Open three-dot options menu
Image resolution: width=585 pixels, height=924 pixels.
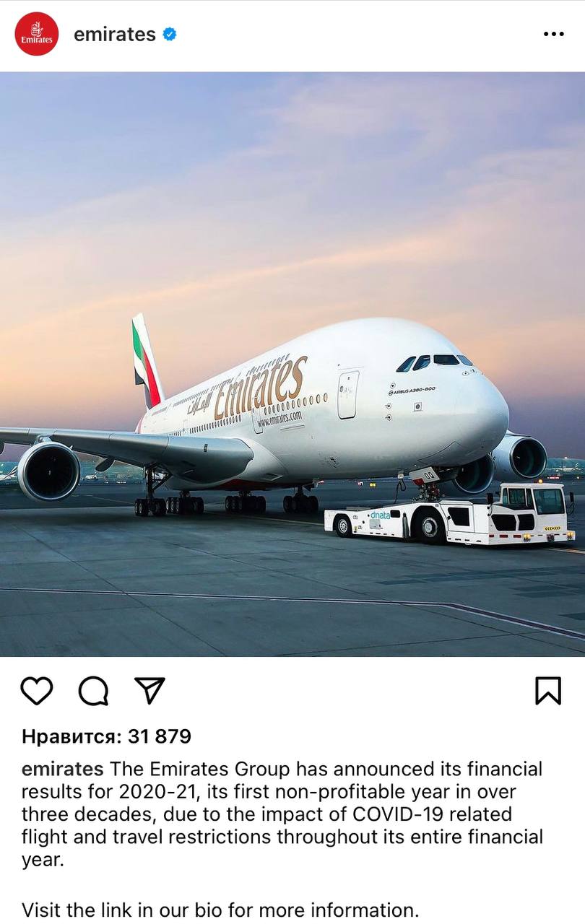(x=554, y=34)
